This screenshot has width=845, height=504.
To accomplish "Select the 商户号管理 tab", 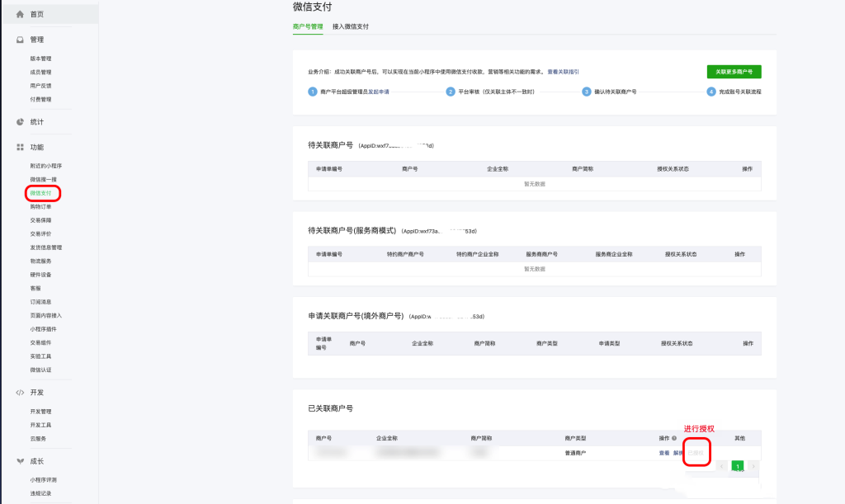I will (x=308, y=26).
